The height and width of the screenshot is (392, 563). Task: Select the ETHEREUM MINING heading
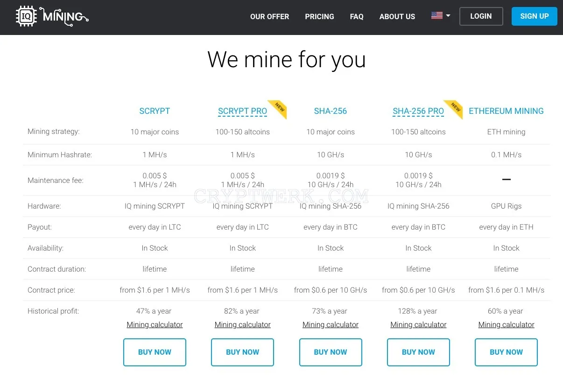(506, 111)
